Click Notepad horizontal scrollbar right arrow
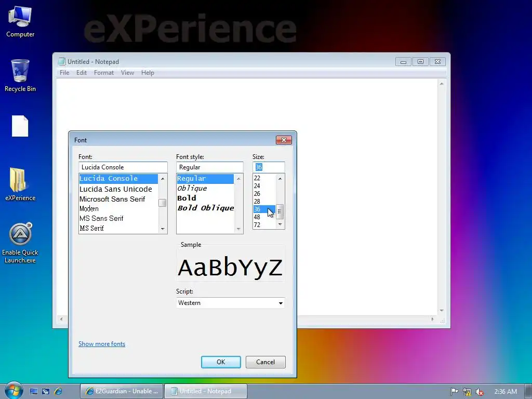 tap(432, 319)
